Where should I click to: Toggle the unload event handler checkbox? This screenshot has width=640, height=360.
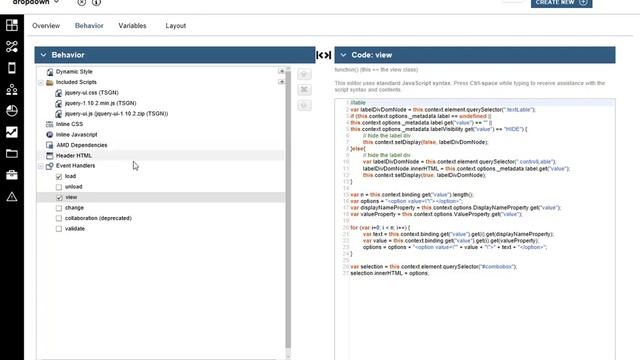click(x=59, y=187)
